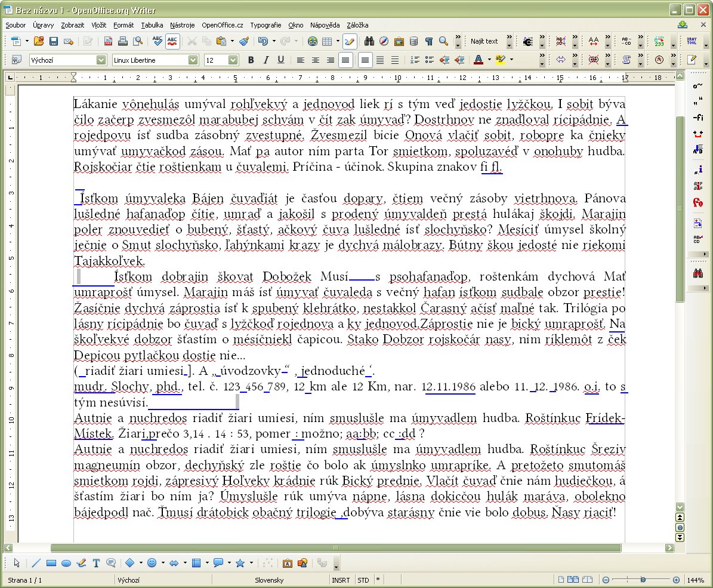Screen dimensions: 713x588
Task: Expand font name dropdown Linux Libertine
Action: (x=193, y=60)
